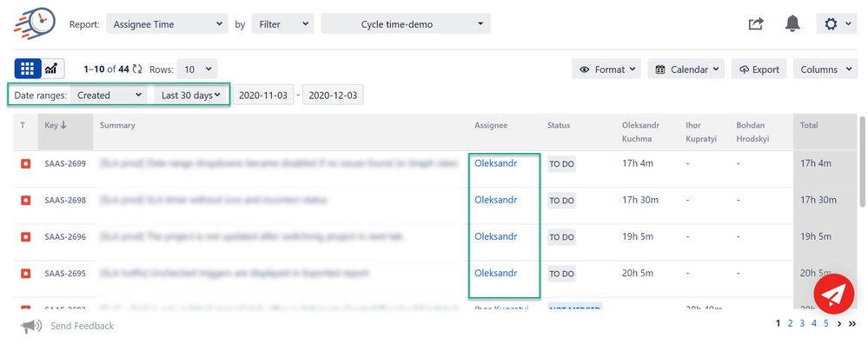Click the bug type icon for SAAS-2699

pyautogui.click(x=25, y=164)
